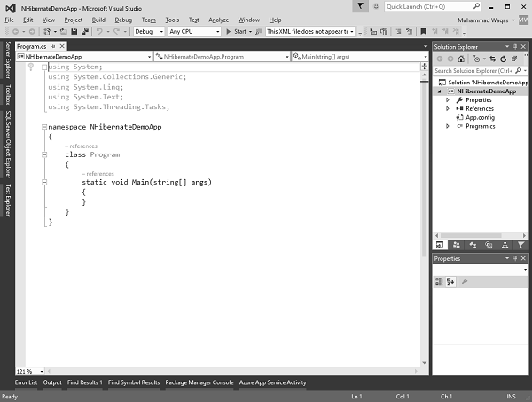Click the Quick Launch magnifier icon
The height and width of the screenshot is (402, 532).
click(x=476, y=6)
